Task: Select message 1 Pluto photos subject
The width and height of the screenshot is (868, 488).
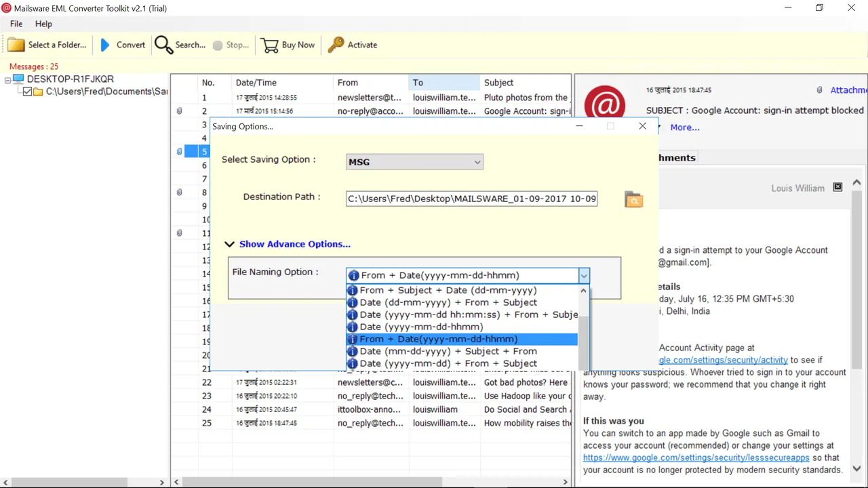Action: tap(526, 98)
